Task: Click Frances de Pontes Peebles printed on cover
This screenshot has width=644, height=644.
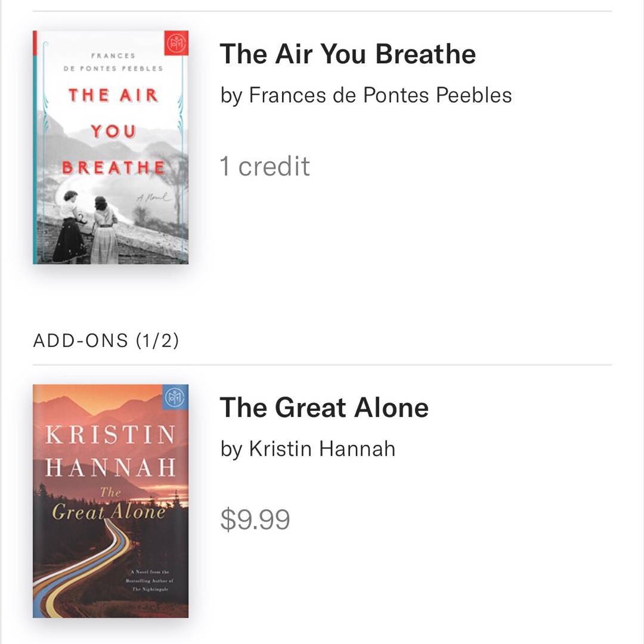Action: coord(113,62)
